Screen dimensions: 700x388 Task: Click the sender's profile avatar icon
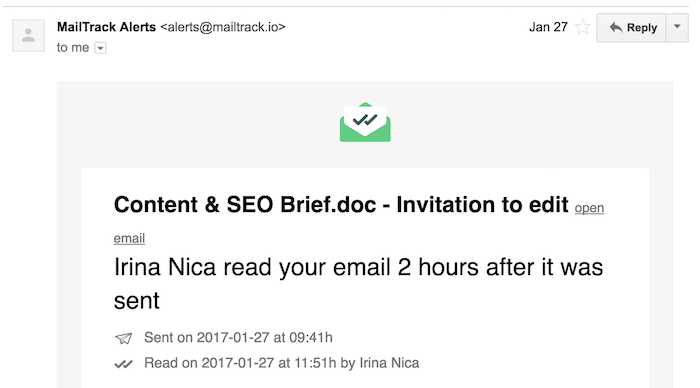28,35
